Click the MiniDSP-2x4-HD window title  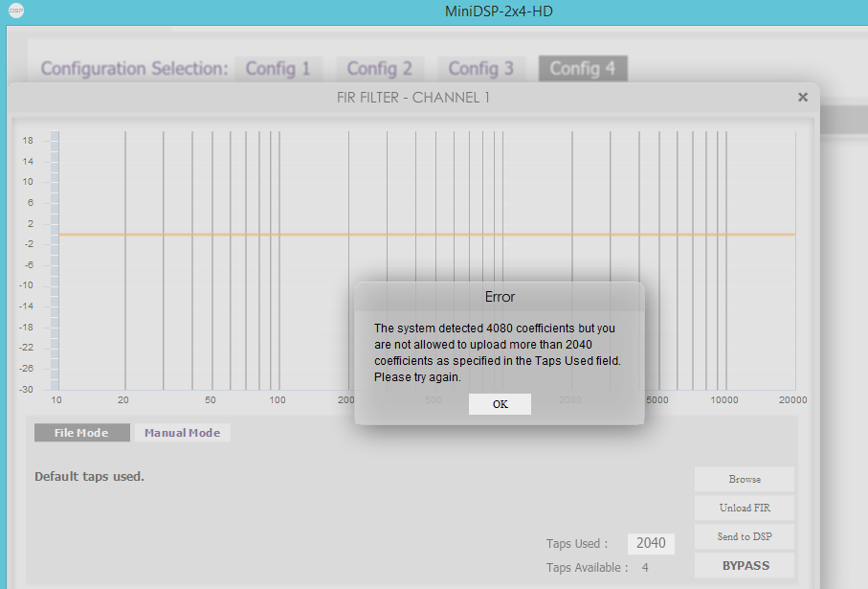click(499, 11)
